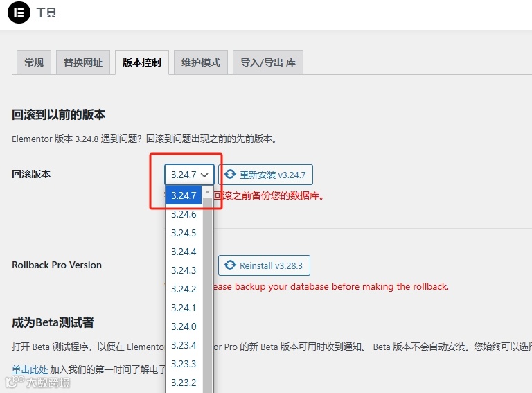Open the 单击此处 link

point(30,369)
